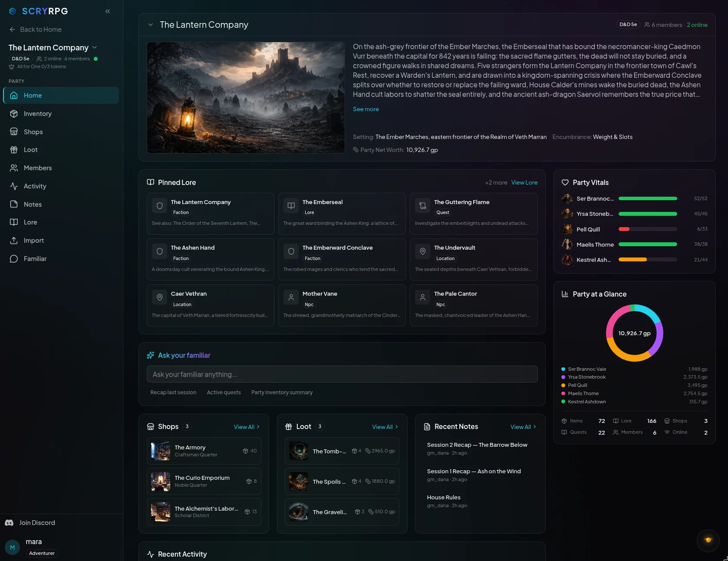Click the Familiar chat bubble icon
The width and height of the screenshot is (728, 561).
(x=14, y=259)
